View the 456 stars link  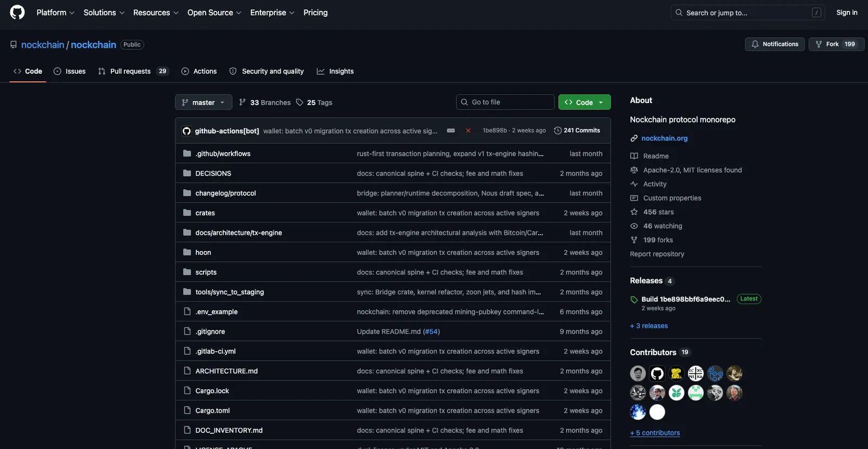click(658, 212)
